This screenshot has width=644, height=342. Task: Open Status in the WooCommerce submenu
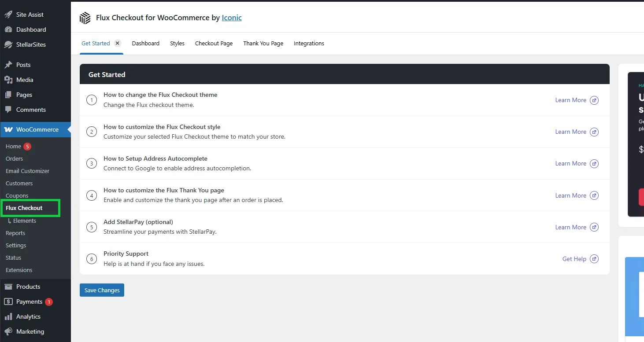click(x=13, y=257)
